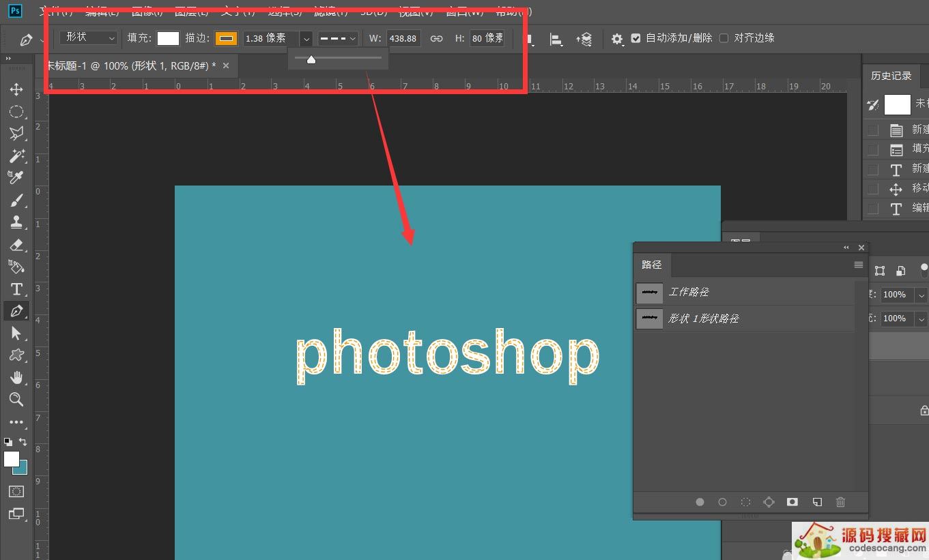This screenshot has width=929, height=560.
Task: Set history brush source on 移动 row
Action: point(873,188)
